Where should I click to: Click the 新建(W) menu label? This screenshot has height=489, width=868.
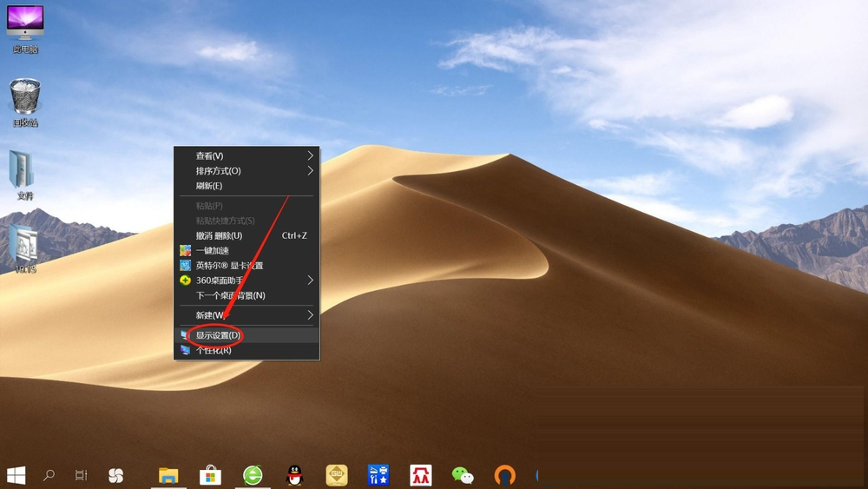210,315
